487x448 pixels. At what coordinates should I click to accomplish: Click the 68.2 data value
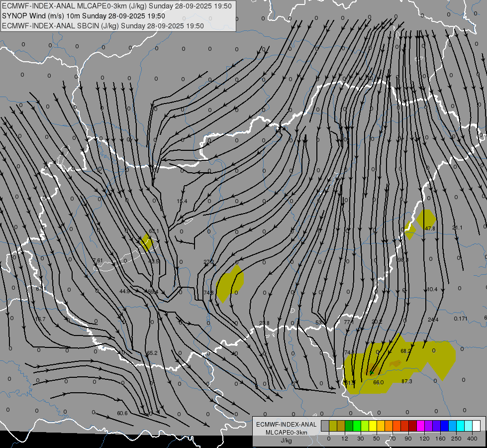[x=405, y=351]
